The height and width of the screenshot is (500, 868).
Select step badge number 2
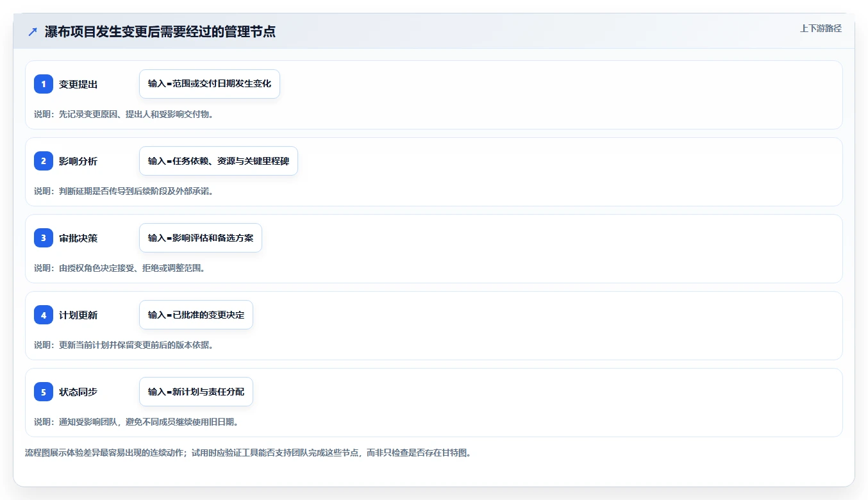(44, 161)
